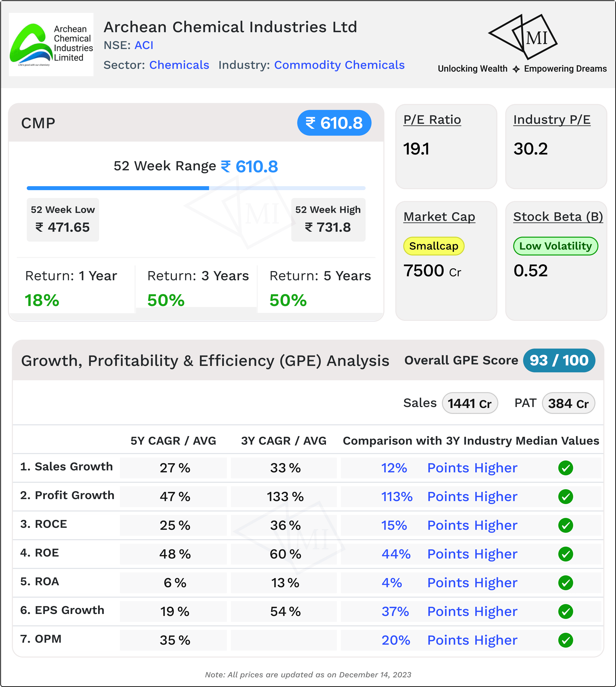This screenshot has width=616, height=687.
Task: Click the Low Volatility tag
Action: click(555, 246)
